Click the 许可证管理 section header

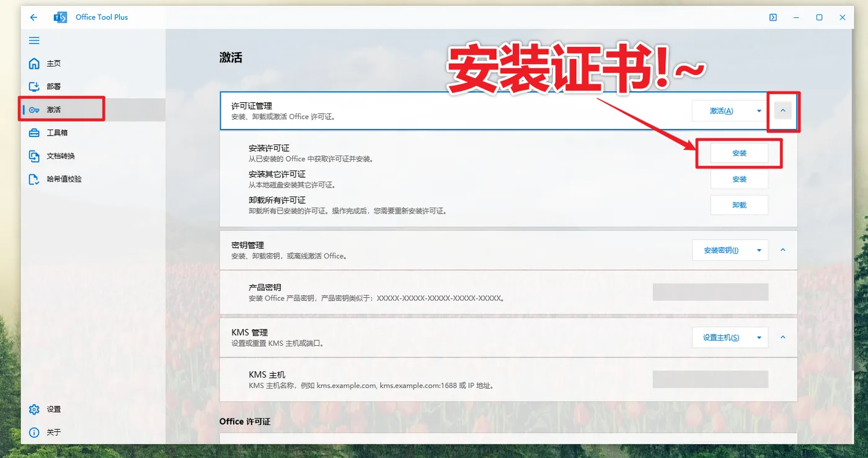(508, 111)
